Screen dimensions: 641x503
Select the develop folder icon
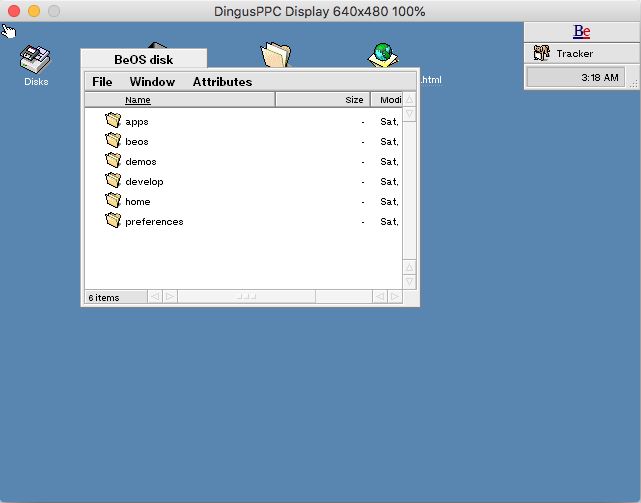pos(113,181)
